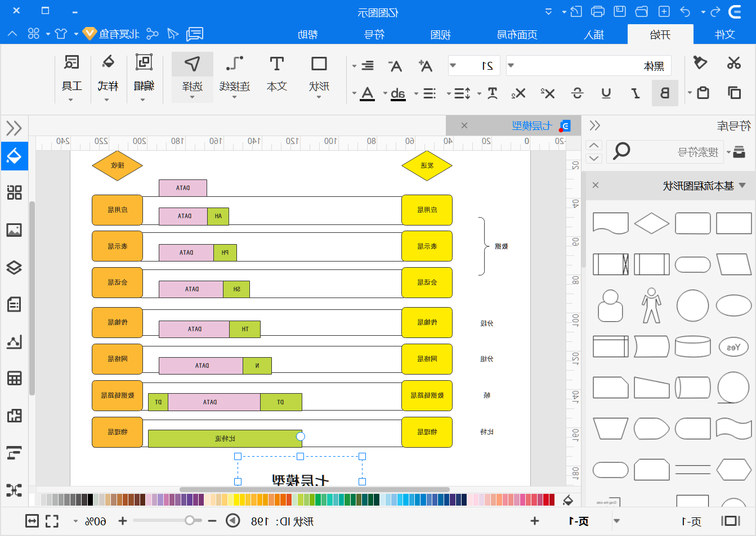Click the Format Painter brush icon
Image resolution: width=756 pixels, height=536 pixels.
coord(700,62)
